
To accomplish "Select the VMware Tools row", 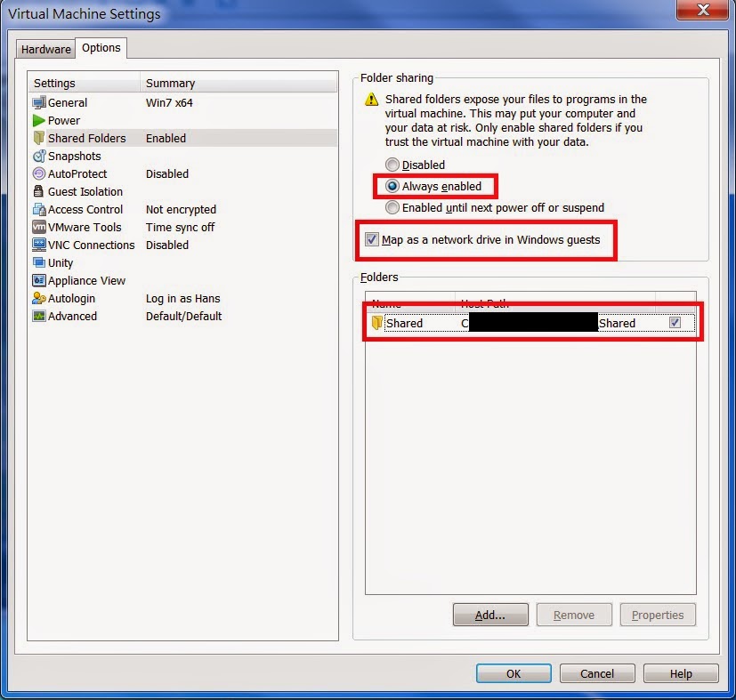I will pos(182,227).
